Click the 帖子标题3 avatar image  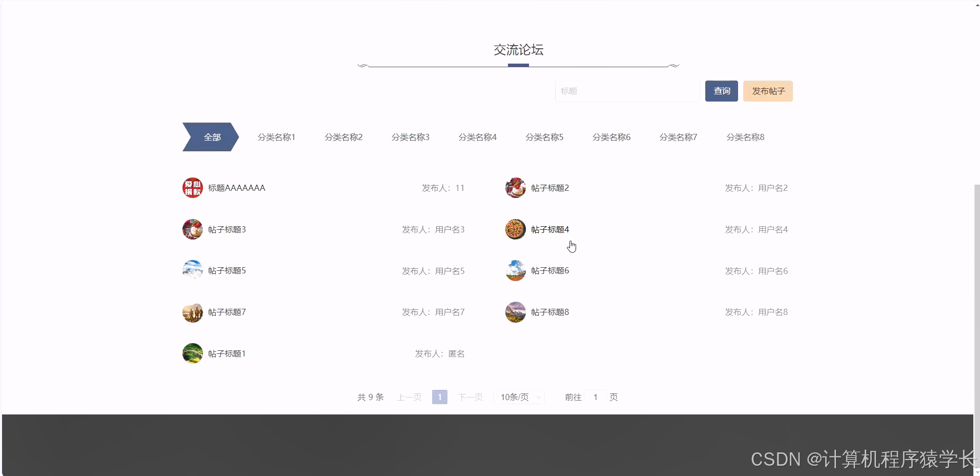click(x=192, y=229)
